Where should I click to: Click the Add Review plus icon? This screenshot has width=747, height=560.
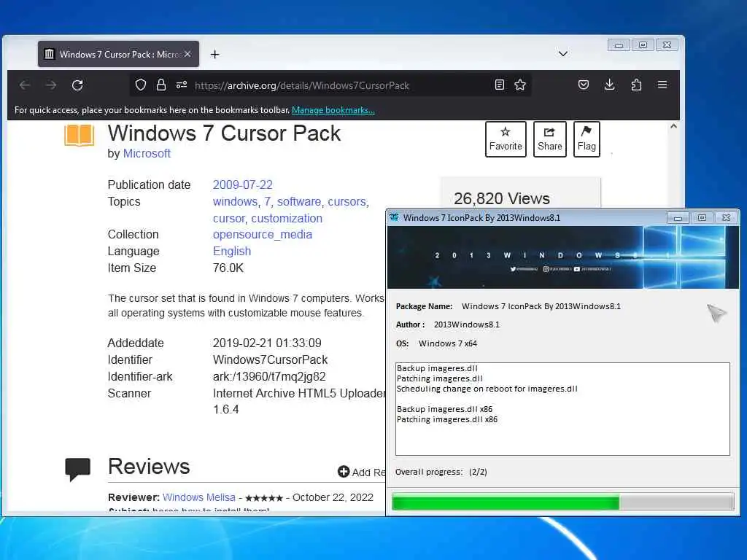click(344, 472)
